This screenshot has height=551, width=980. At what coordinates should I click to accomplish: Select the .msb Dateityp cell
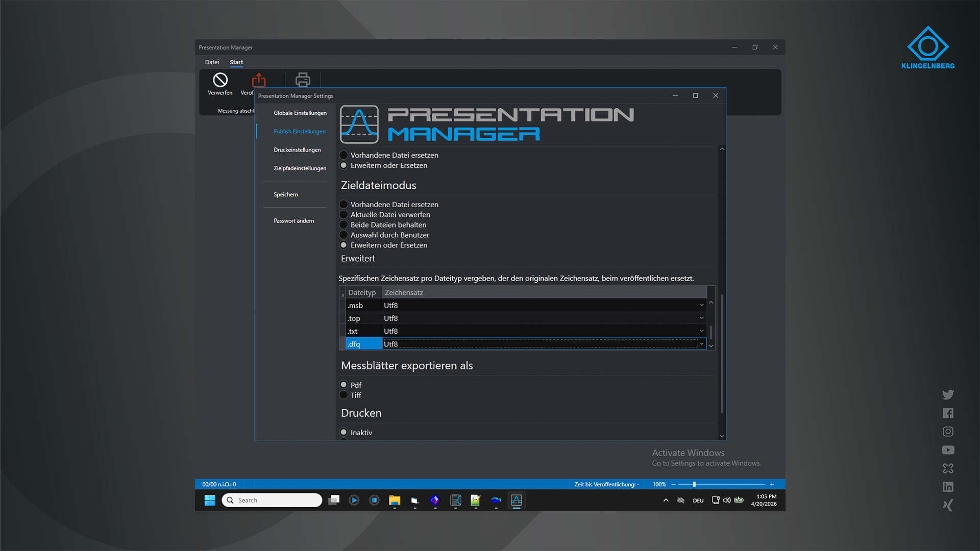tap(364, 305)
